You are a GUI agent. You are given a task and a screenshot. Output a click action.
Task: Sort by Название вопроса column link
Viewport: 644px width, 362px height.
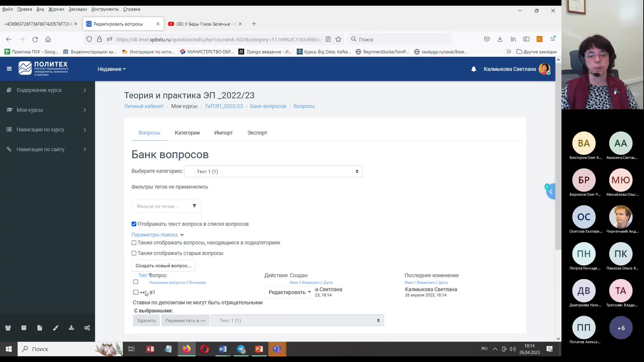pos(167,283)
